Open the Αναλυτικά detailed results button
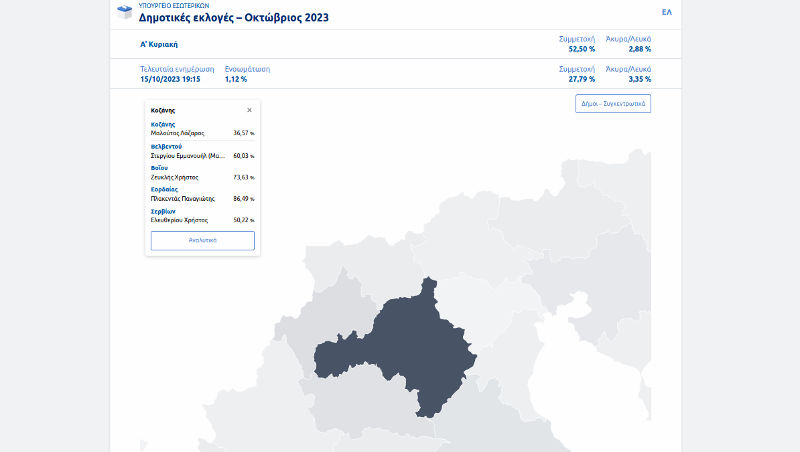Viewport: 800px width, 452px height. coord(202,241)
